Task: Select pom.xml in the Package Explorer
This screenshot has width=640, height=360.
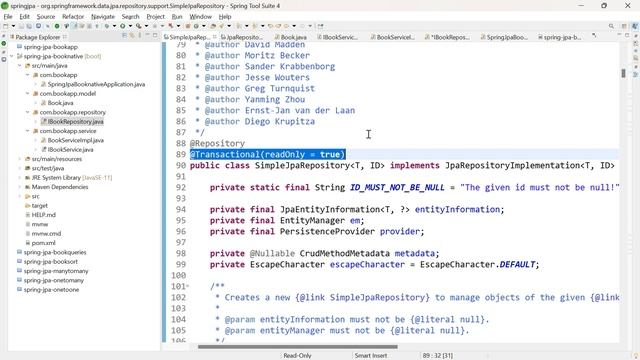Action: click(x=43, y=243)
